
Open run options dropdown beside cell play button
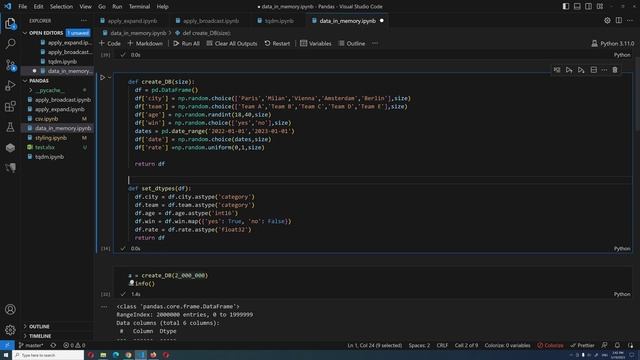coord(110,77)
